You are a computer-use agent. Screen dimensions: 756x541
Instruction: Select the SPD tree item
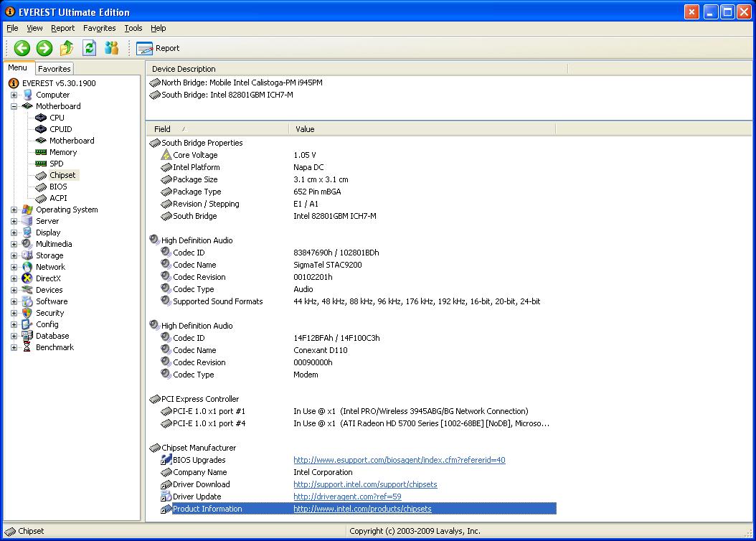(57, 164)
